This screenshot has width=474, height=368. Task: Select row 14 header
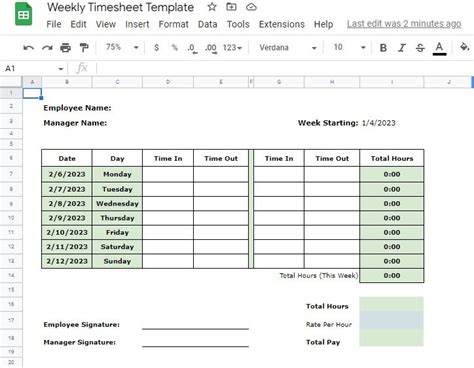pyautogui.click(x=11, y=275)
